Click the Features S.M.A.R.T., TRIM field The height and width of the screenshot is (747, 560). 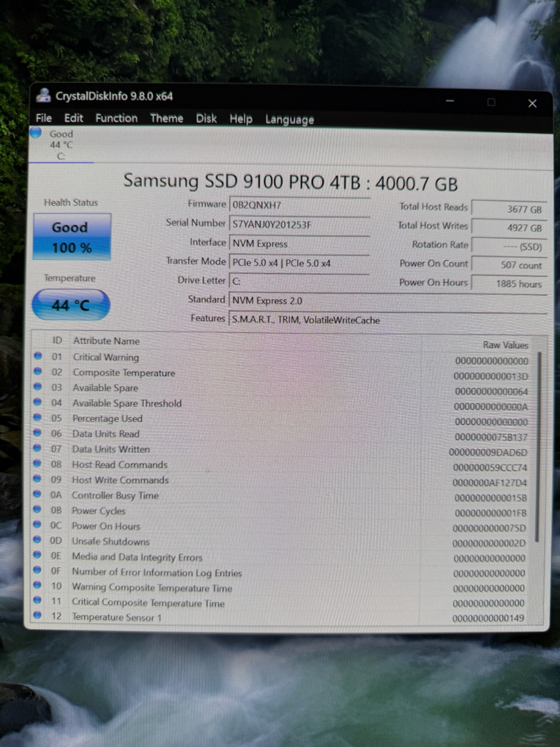pyautogui.click(x=388, y=320)
